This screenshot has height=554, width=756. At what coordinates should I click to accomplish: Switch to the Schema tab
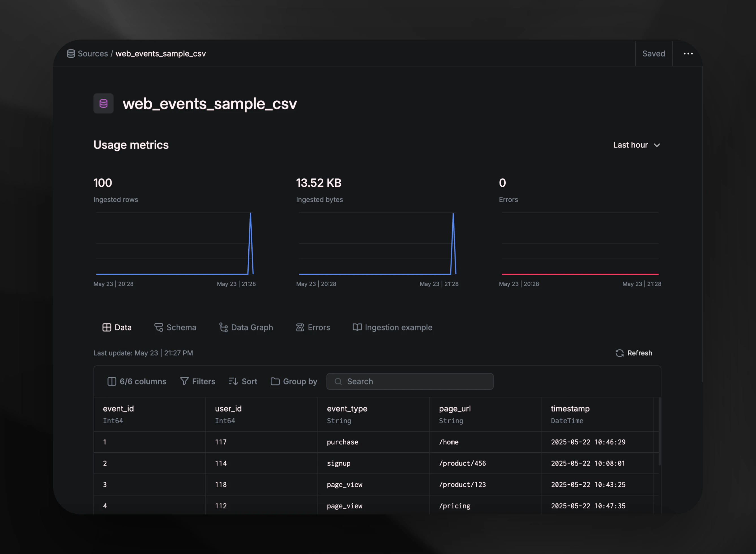point(175,328)
